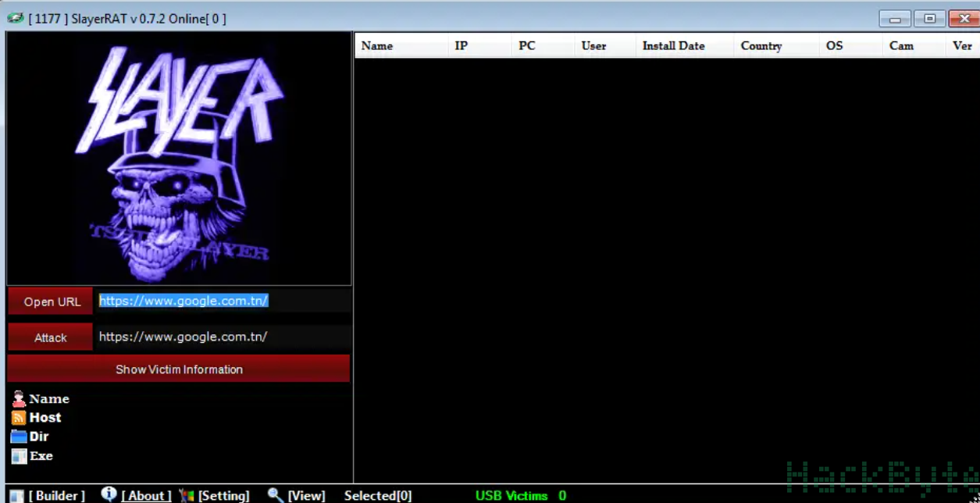Sort by the IP column header
Image resolution: width=980 pixels, height=503 pixels.
(479, 45)
